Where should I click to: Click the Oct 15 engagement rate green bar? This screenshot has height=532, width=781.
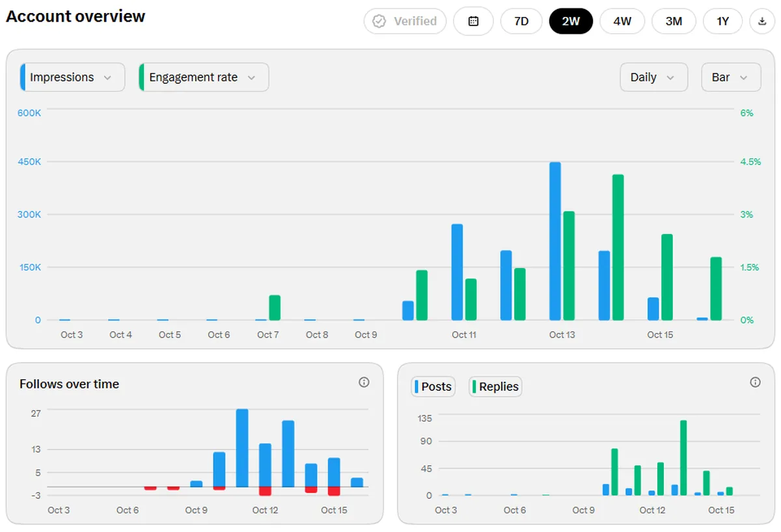coord(667,277)
